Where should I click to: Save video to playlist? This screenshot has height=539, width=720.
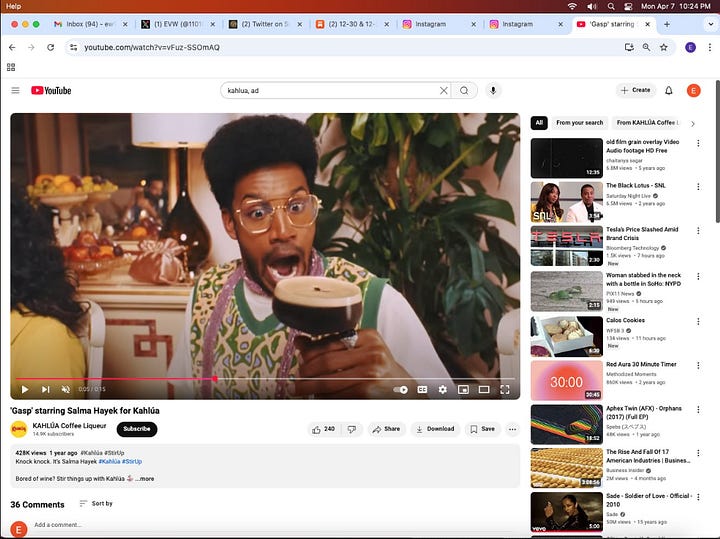(x=482, y=429)
